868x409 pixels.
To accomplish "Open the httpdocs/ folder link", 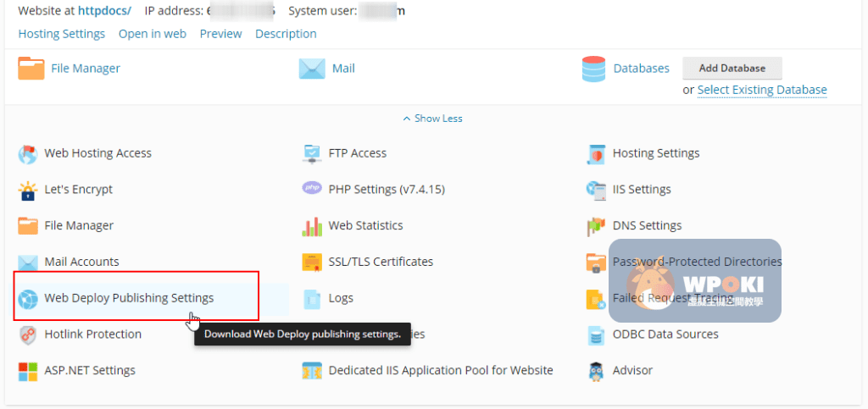I will (104, 12).
